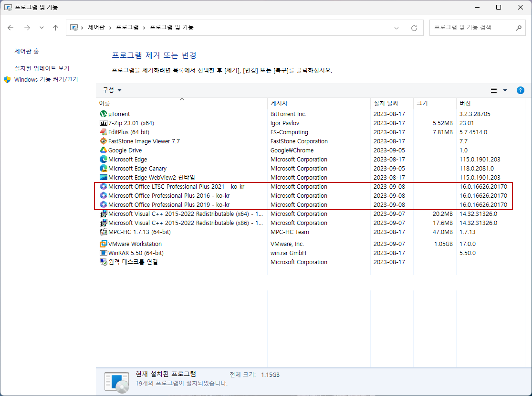Click the FastStone Image Viewer icon
Image resolution: width=532 pixels, height=396 pixels.
point(104,141)
